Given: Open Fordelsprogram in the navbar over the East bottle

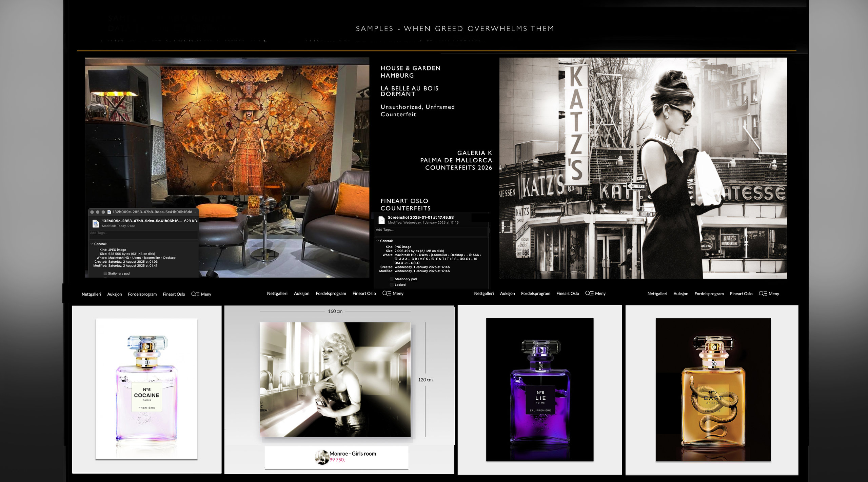Looking at the screenshot, I should 709,294.
